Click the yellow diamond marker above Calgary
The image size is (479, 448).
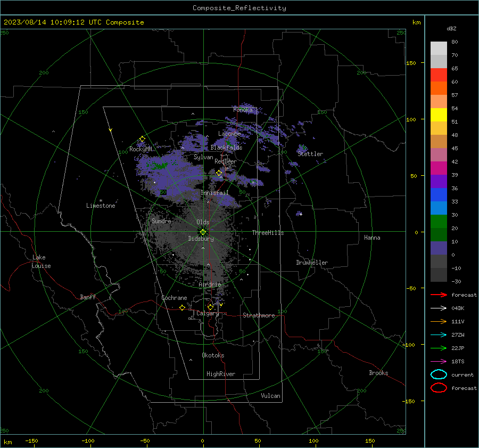click(x=210, y=307)
